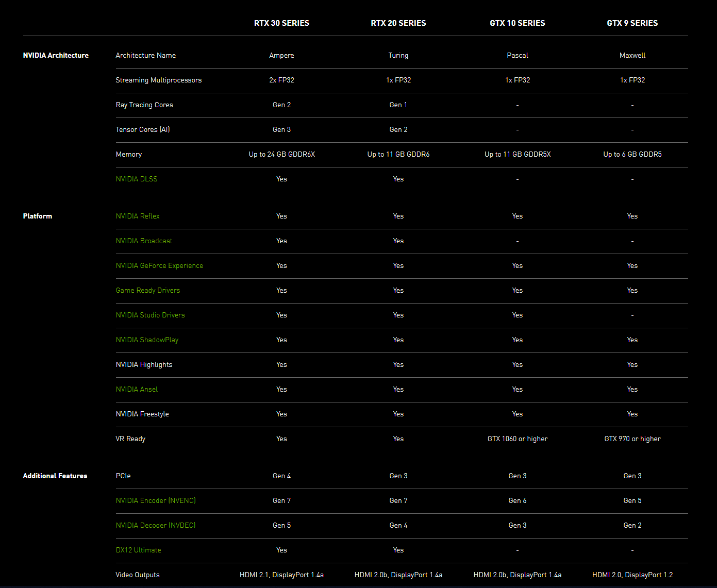The width and height of the screenshot is (717, 588).
Task: Click the GTX 10 SERIES HDMI 2.0b cell
Action: [x=518, y=575]
